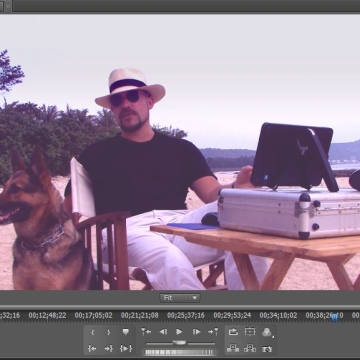Export frame with camera icon
This screenshot has width=360, height=360.
point(267,349)
